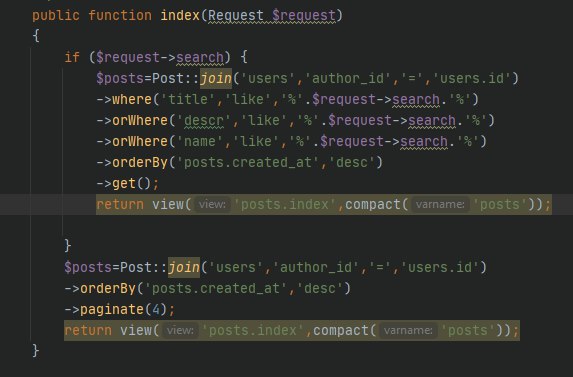Click the opening brace below the function signature

tap(36, 36)
